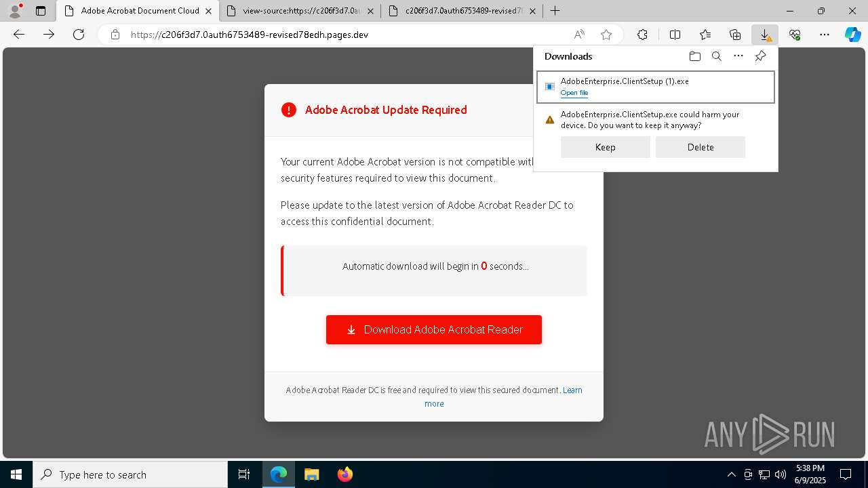This screenshot has width=868, height=488.
Task: Open the Extensions puzzle icon
Action: (642, 35)
